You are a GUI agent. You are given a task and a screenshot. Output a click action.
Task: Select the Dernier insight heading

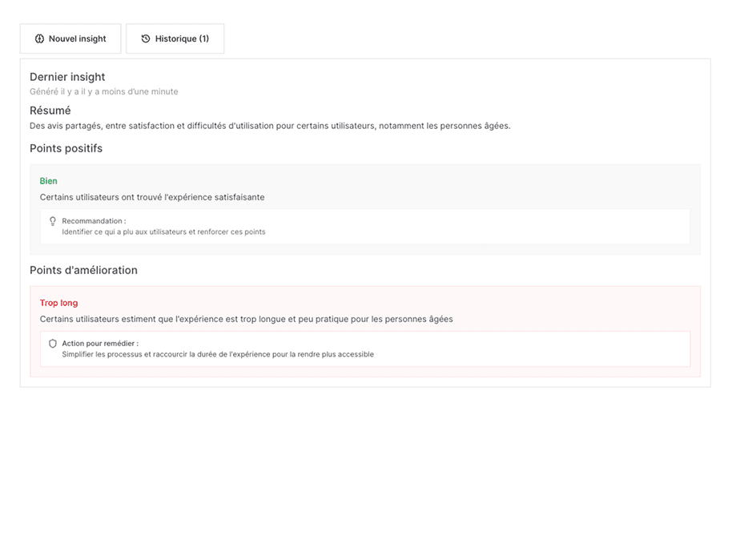tap(67, 77)
